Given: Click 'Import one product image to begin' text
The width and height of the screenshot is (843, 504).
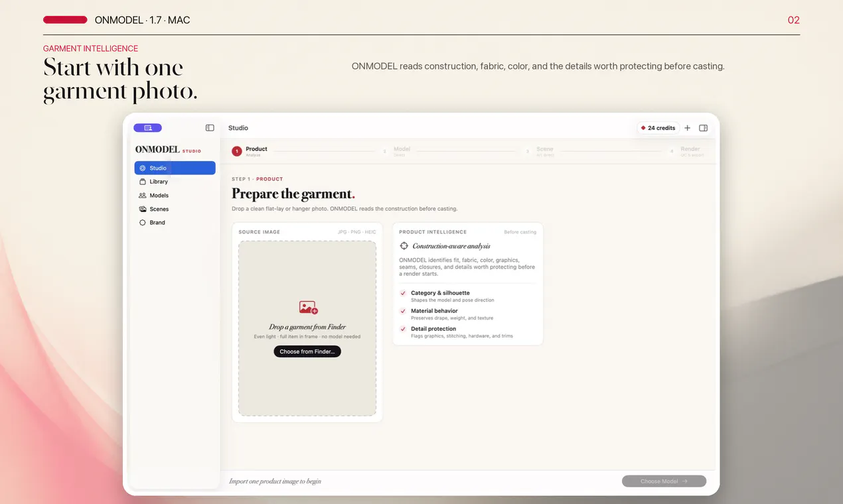Looking at the screenshot, I should click(x=275, y=481).
